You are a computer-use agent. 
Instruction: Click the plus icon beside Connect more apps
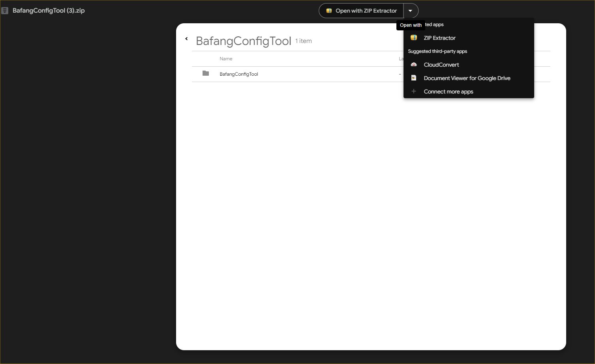point(413,91)
